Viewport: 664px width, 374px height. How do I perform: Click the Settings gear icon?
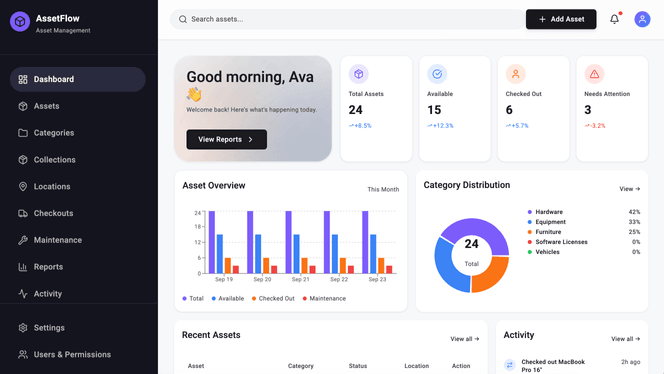23,328
